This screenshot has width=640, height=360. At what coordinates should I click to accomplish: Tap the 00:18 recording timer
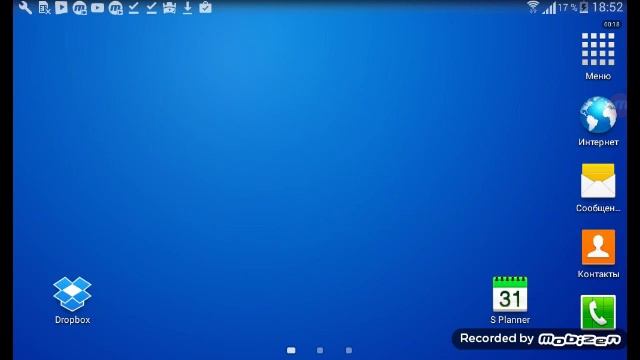coord(611,24)
